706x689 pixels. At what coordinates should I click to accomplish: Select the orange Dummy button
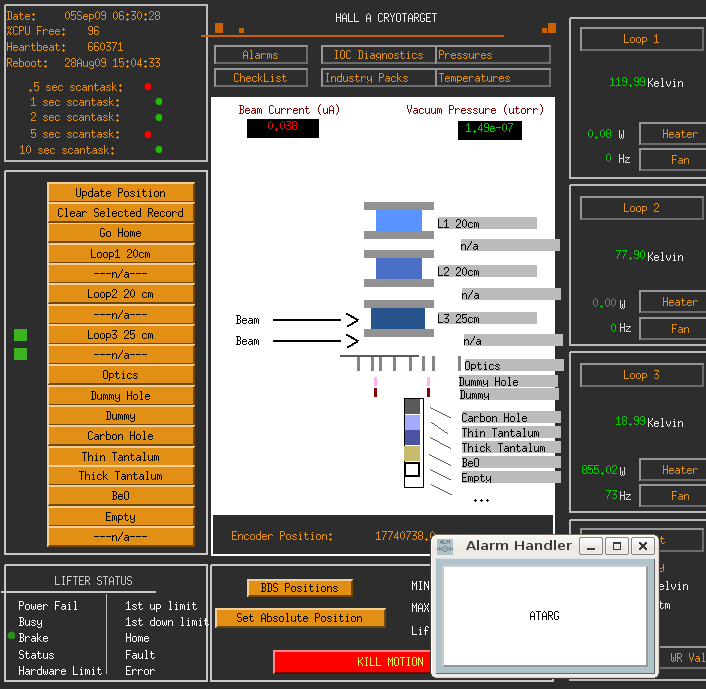[121, 416]
